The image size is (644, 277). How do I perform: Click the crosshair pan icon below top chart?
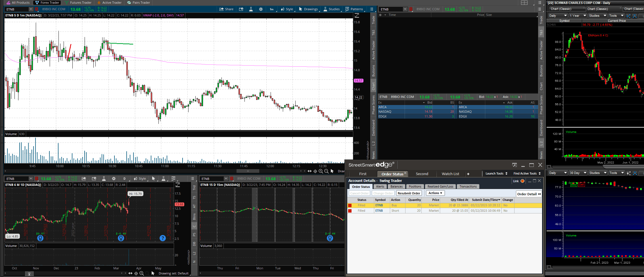[x=315, y=171]
